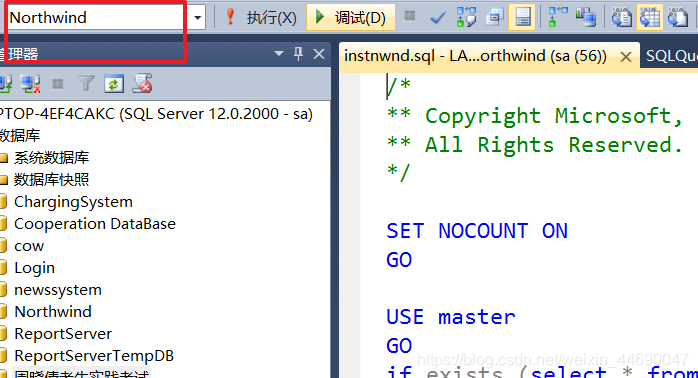Toggle IntelliSense enabled in the toolbar

pyautogui.click(x=522, y=17)
